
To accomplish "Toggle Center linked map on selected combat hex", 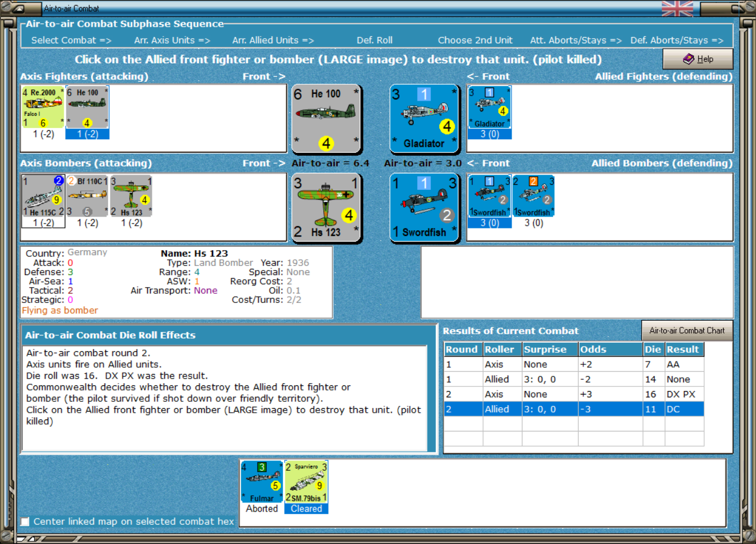I will click(x=25, y=521).
